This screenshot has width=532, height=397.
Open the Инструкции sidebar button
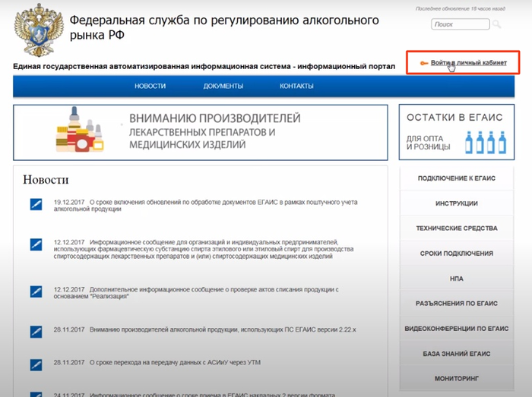[457, 203]
